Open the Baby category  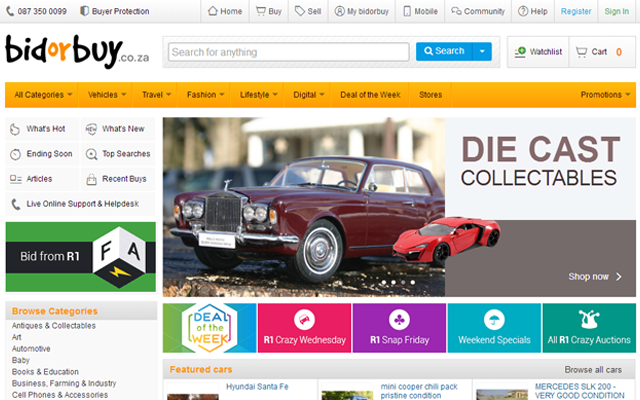coord(20,360)
